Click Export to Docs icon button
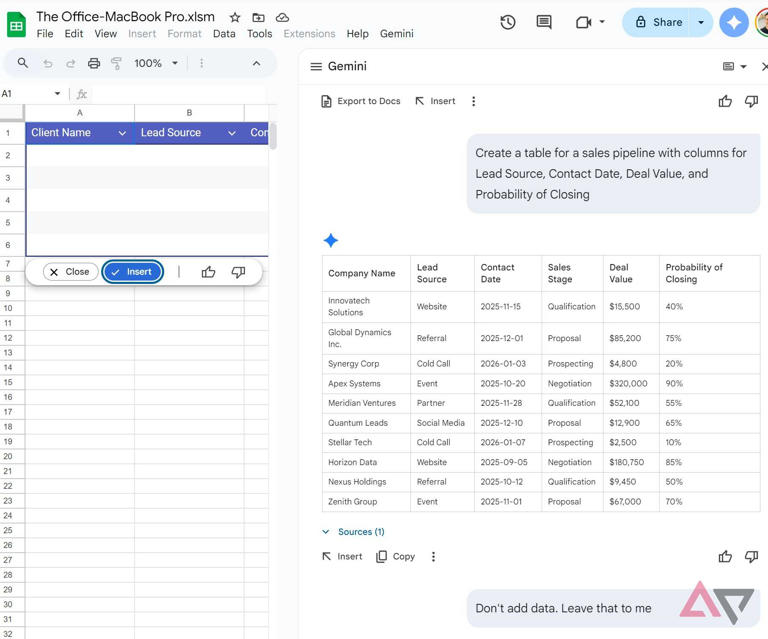The width and height of the screenshot is (768, 639). point(360,101)
